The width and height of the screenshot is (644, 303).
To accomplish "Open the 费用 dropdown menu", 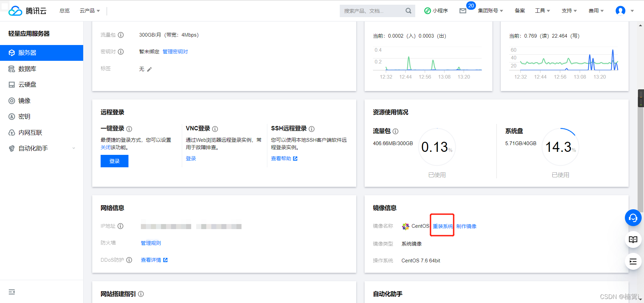I will [x=596, y=11].
